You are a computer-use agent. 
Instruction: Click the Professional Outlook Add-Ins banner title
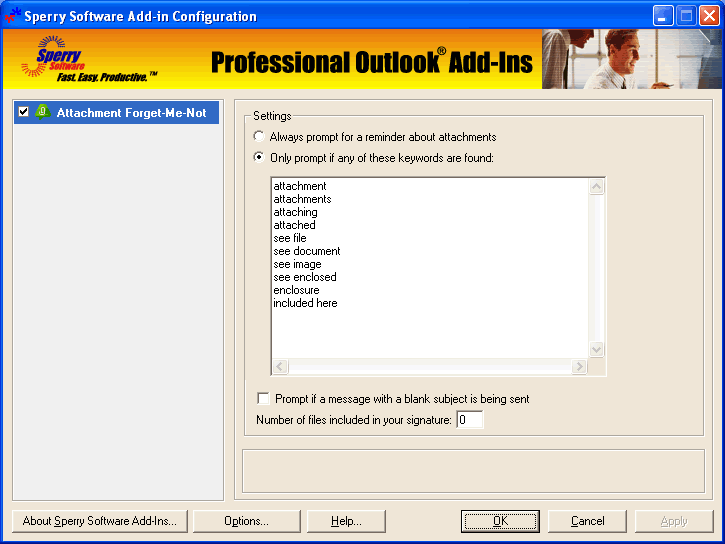[372, 61]
